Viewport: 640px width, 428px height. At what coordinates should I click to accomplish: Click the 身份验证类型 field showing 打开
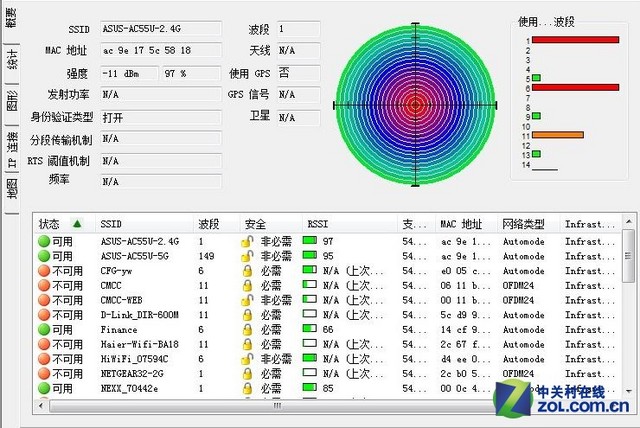pyautogui.click(x=161, y=118)
